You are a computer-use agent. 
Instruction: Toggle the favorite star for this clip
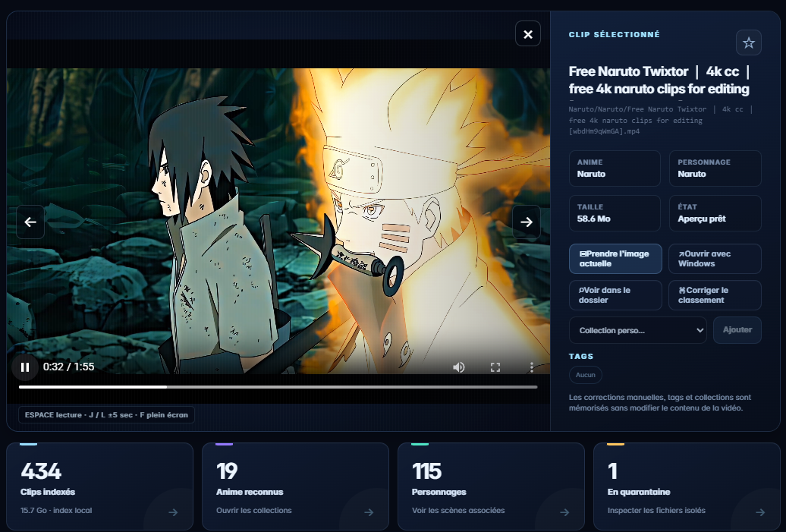click(x=749, y=42)
